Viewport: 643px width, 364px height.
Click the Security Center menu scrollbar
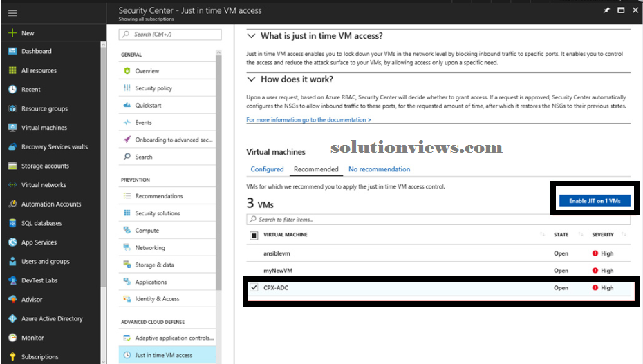[x=218, y=172]
